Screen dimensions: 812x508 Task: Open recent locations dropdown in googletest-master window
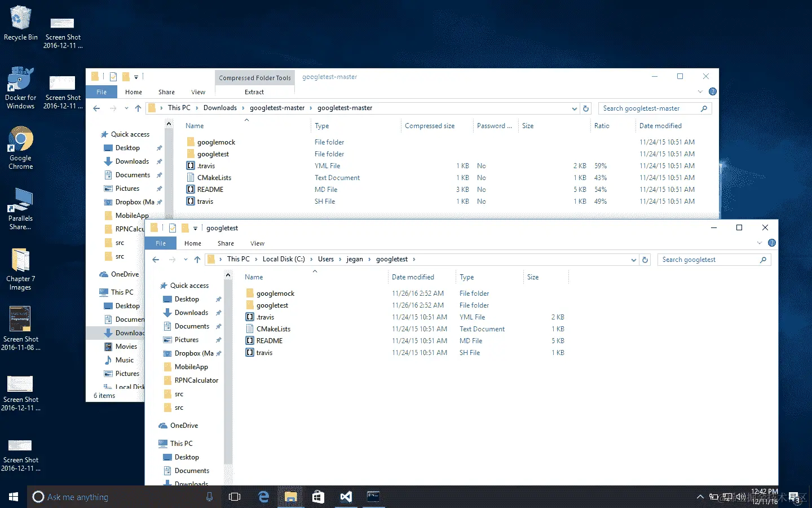(x=126, y=108)
